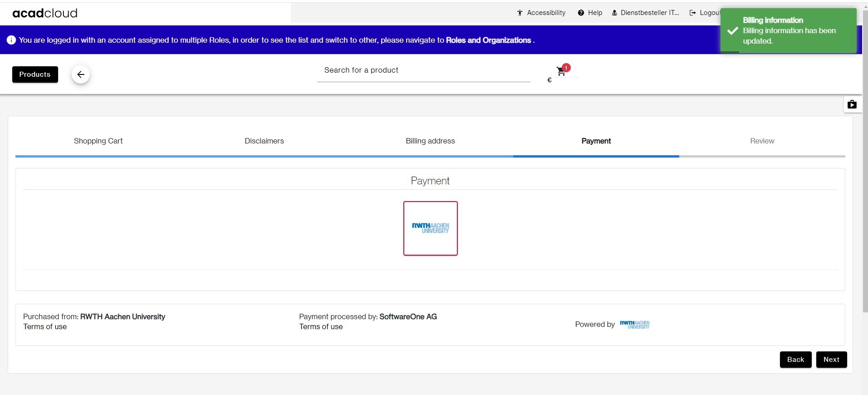Click the green notification checkmark icon
The width and height of the screenshot is (868, 395).
tap(732, 31)
